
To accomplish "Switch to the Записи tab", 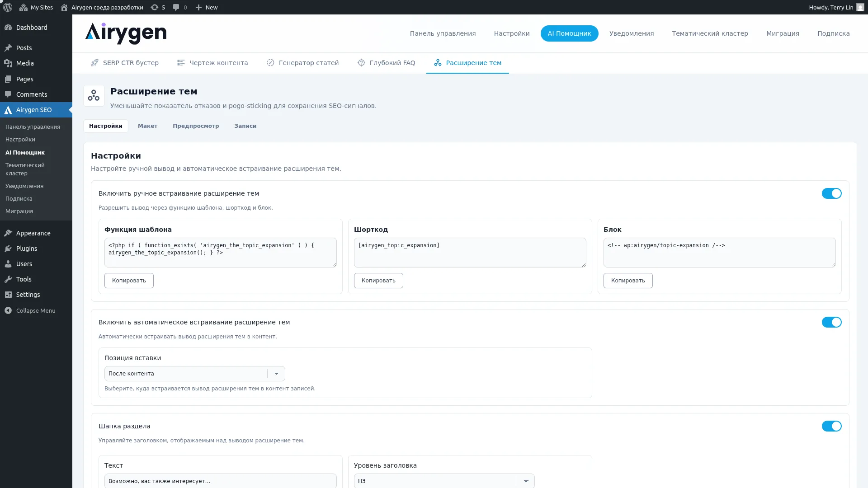I will click(x=245, y=126).
